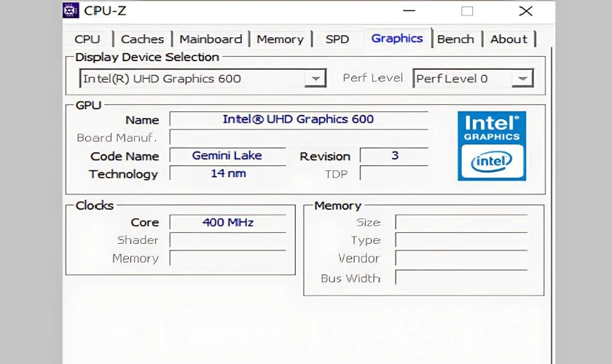Minimize the CPU-Z window

click(409, 11)
